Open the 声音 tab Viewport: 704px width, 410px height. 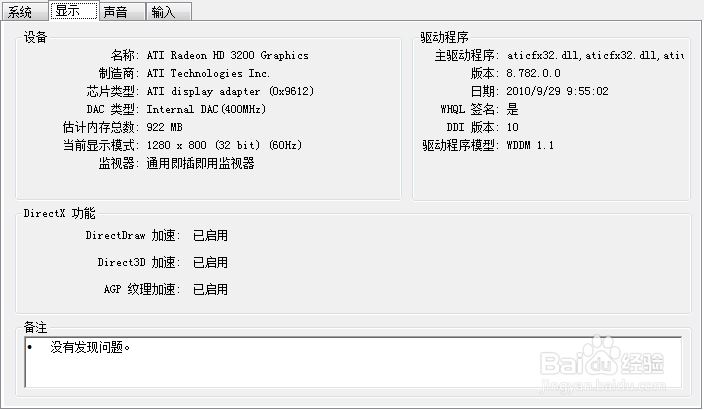pos(122,12)
